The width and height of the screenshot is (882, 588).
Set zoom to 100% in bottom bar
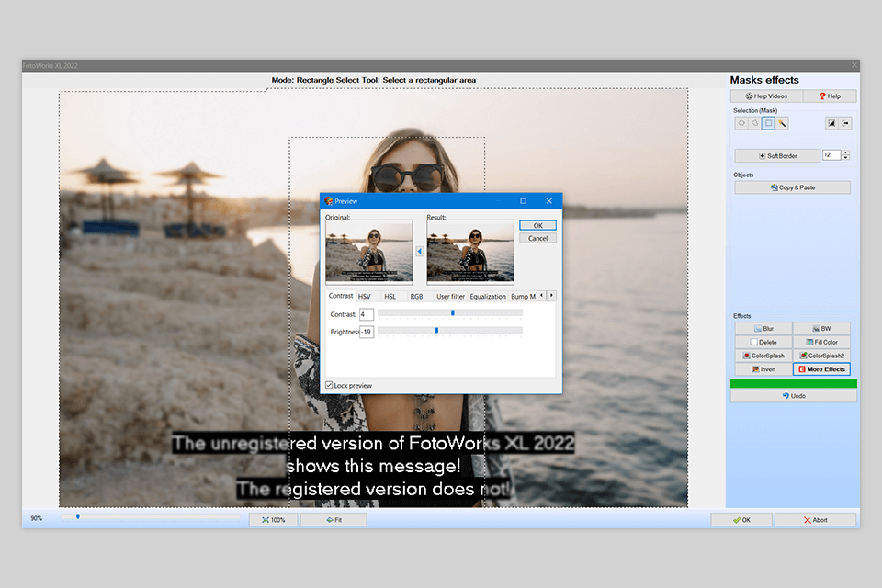pos(274,520)
